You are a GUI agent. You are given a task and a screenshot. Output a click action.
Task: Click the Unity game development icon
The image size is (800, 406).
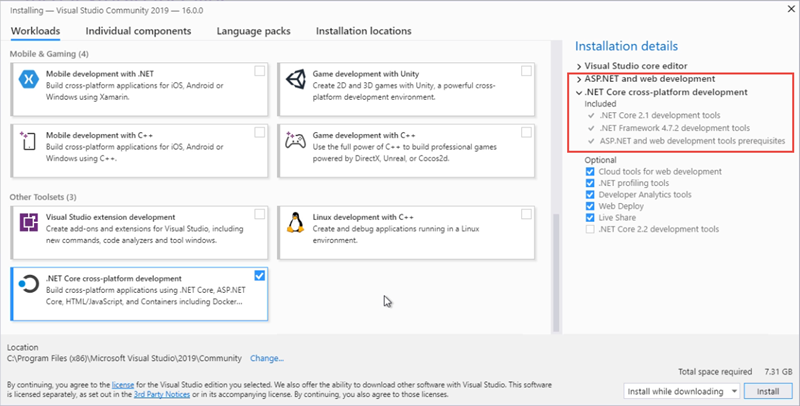point(297,80)
